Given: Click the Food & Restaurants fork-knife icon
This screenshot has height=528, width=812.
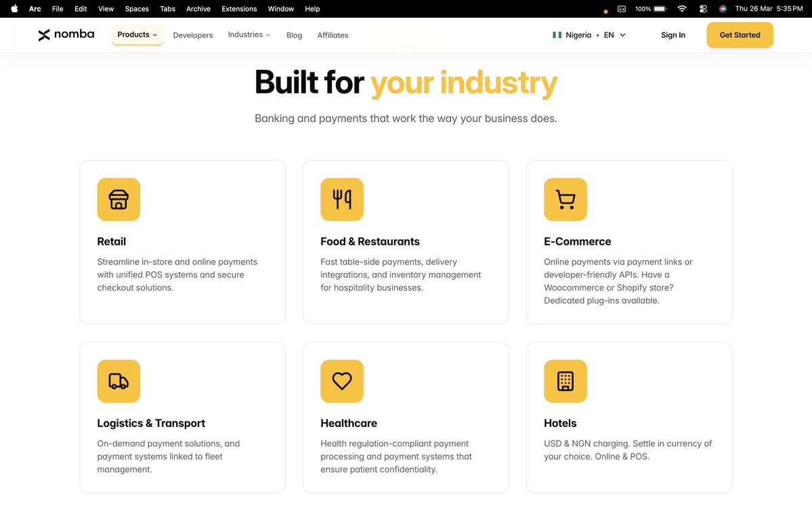Looking at the screenshot, I should (x=342, y=199).
